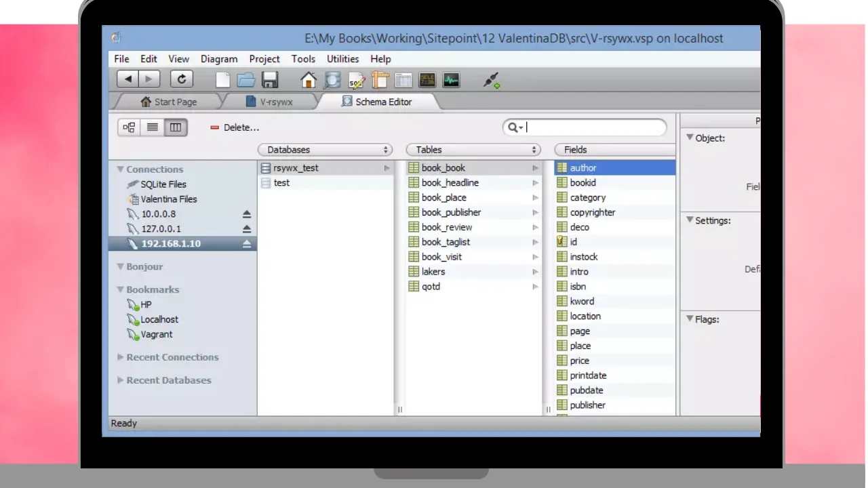Switch to list view mode
This screenshot has width=868, height=488.
(x=153, y=127)
